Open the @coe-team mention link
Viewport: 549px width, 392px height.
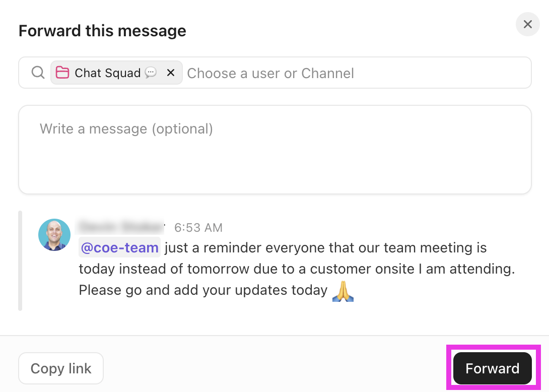(119, 247)
